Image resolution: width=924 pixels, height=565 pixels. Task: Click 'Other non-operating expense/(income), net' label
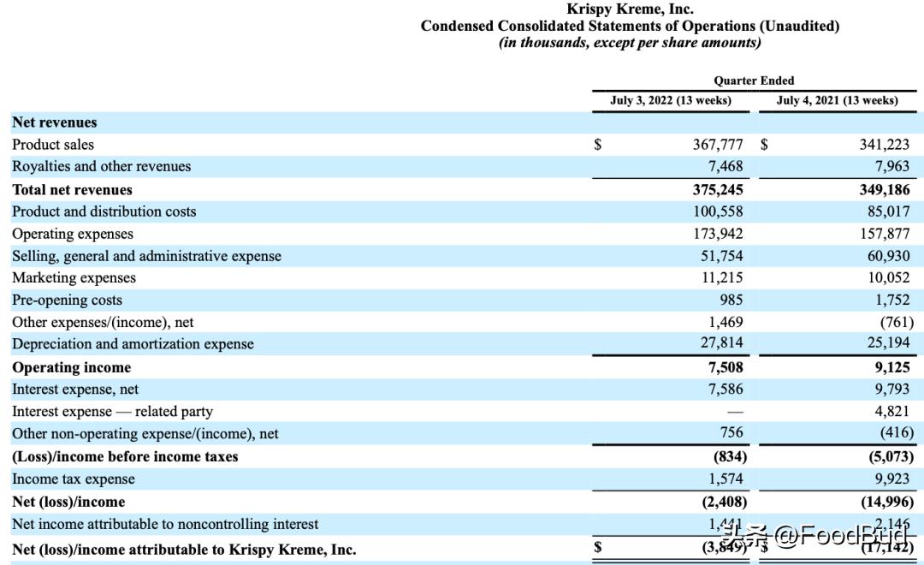click(x=145, y=434)
